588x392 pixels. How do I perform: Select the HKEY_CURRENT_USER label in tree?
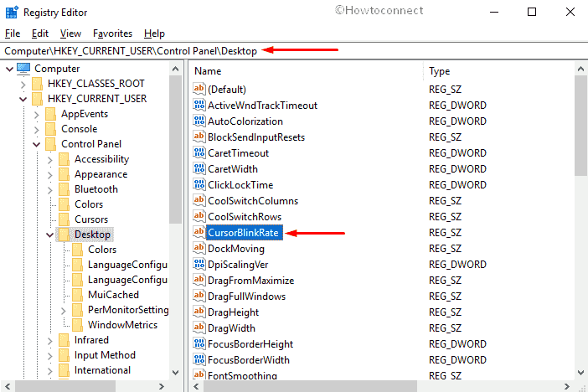tap(97, 99)
